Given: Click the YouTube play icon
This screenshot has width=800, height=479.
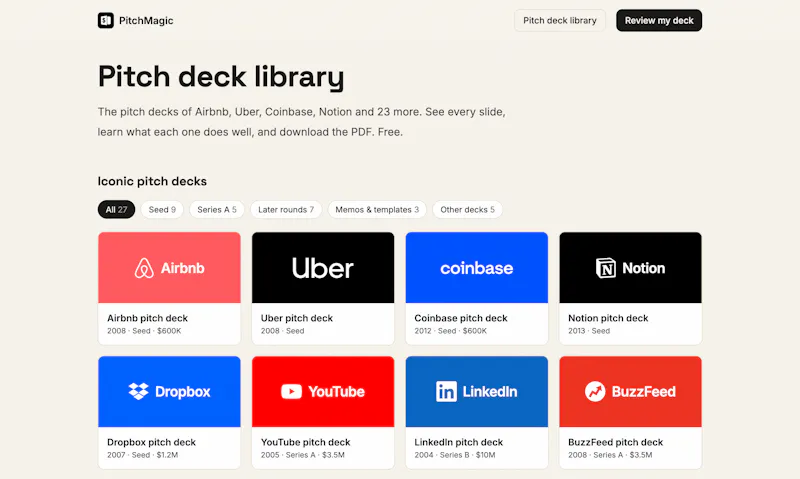Looking at the screenshot, I should click(x=291, y=391).
